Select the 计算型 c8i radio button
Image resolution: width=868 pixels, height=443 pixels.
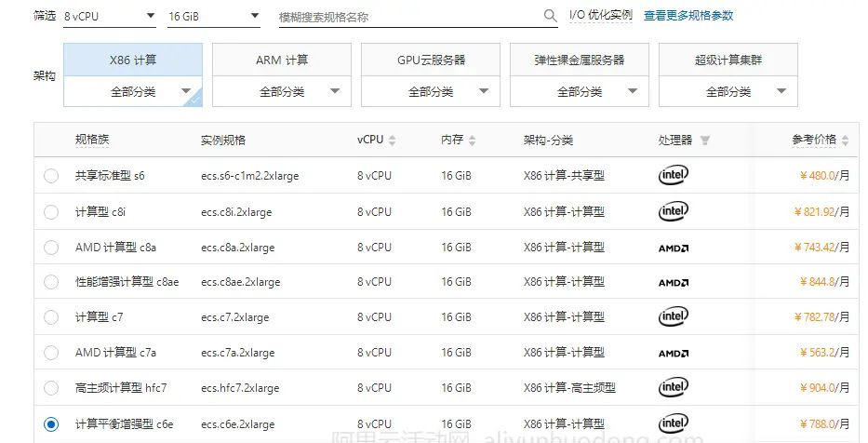[x=51, y=212]
